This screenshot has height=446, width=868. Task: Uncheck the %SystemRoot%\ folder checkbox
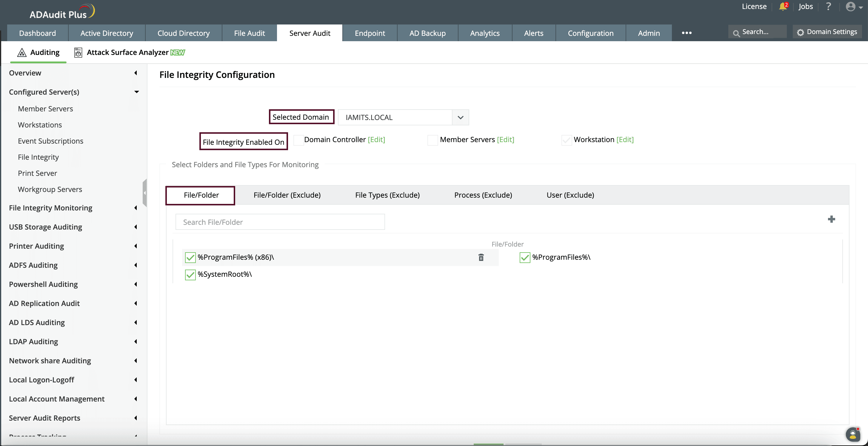pyautogui.click(x=190, y=275)
